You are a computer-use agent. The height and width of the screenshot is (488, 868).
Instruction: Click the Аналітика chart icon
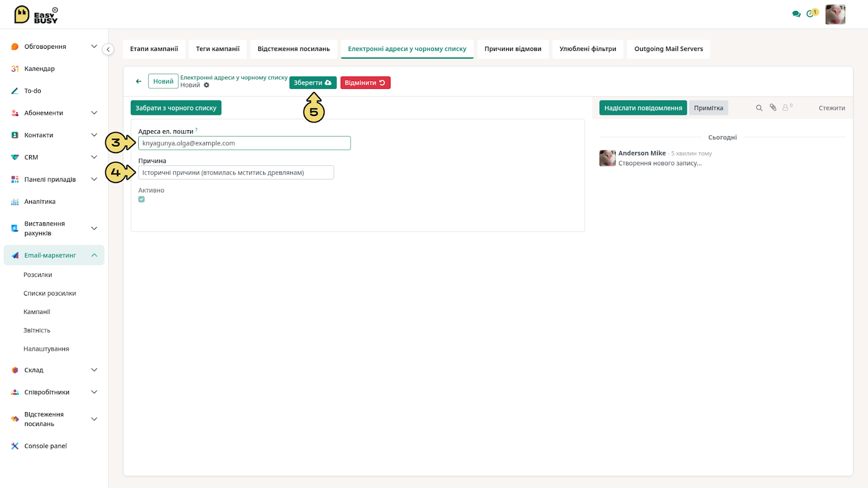(15, 202)
